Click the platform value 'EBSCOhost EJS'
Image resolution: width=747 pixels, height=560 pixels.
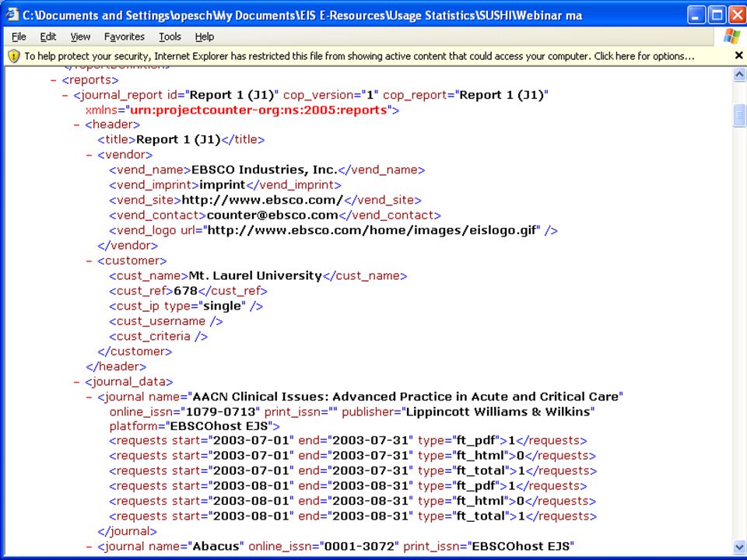tap(219, 426)
